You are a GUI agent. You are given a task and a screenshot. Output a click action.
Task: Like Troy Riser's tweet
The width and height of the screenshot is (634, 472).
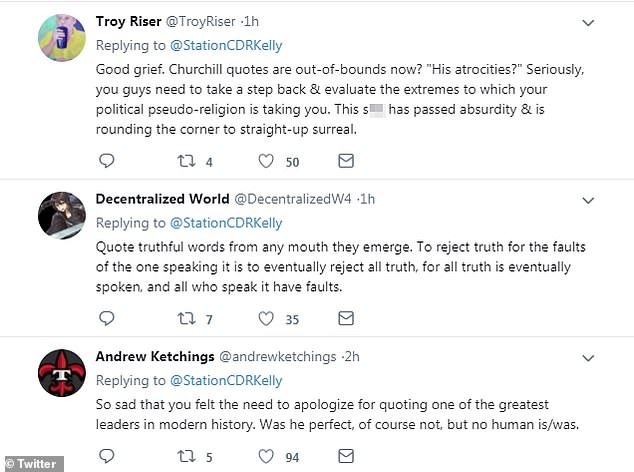267,161
